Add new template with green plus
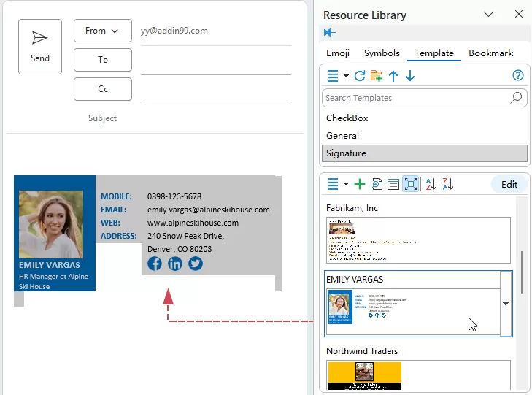This screenshot has height=395, width=532. pos(360,185)
